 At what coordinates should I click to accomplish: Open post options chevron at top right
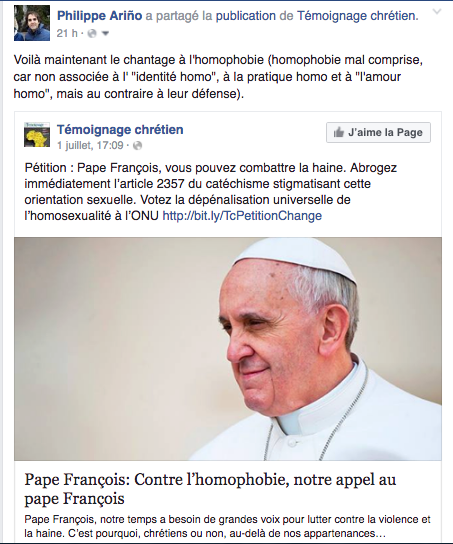(437, 12)
